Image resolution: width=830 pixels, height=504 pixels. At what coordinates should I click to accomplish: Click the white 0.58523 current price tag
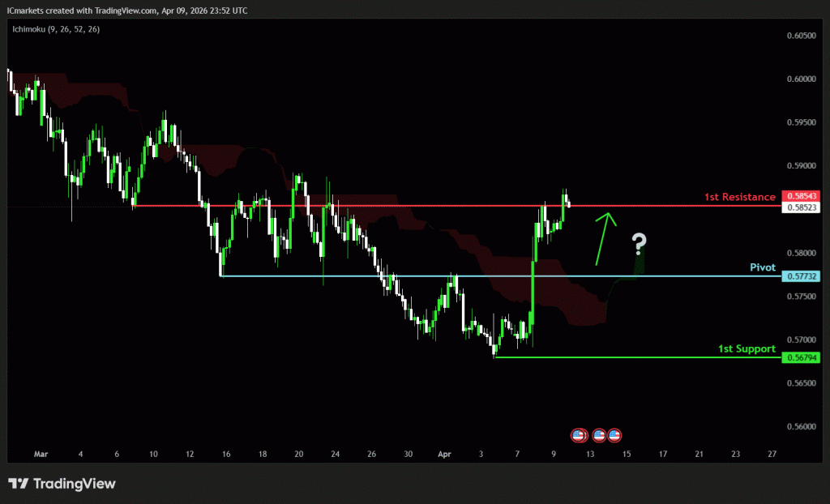coord(801,207)
